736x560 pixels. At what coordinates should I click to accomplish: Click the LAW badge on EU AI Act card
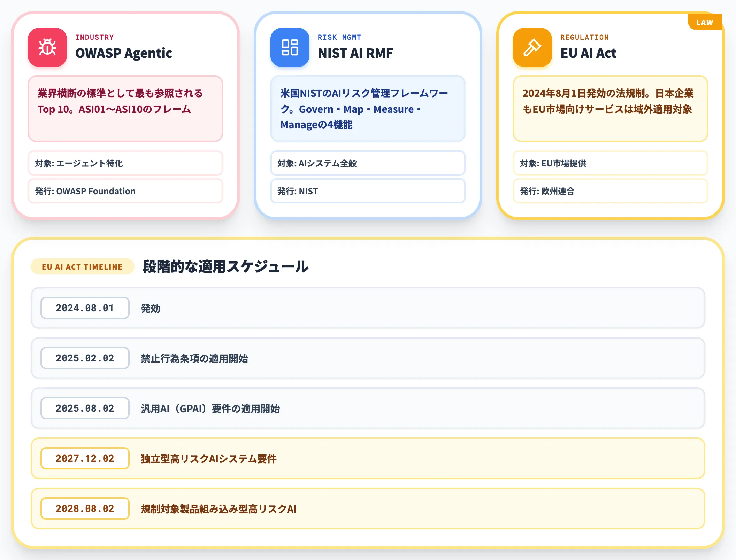705,22
